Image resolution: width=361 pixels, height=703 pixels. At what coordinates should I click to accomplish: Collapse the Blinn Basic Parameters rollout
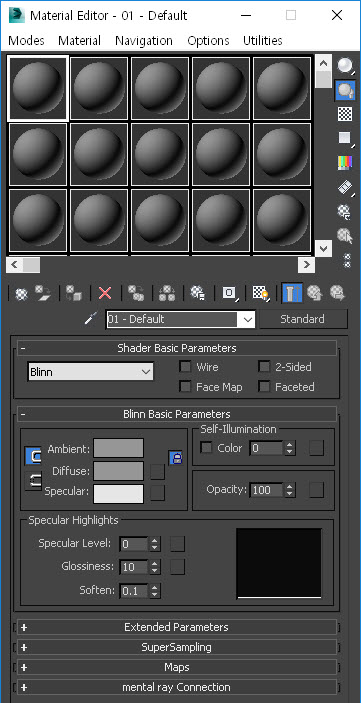tap(177, 414)
